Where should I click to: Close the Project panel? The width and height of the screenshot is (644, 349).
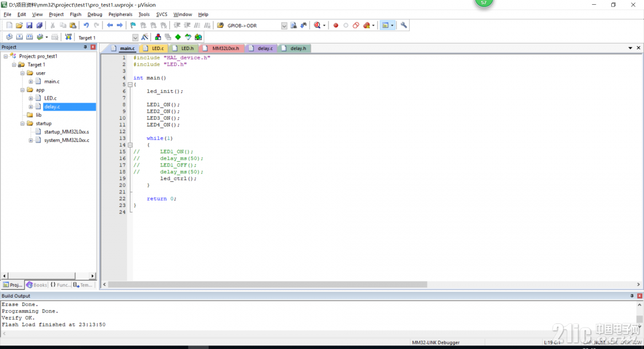click(93, 47)
